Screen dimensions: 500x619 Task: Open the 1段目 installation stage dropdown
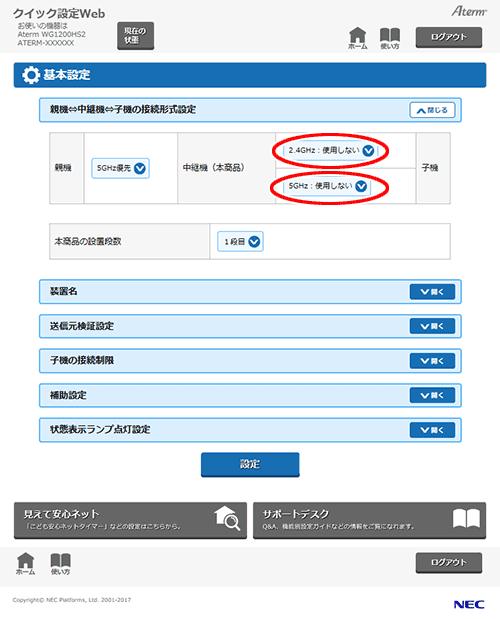click(x=240, y=241)
